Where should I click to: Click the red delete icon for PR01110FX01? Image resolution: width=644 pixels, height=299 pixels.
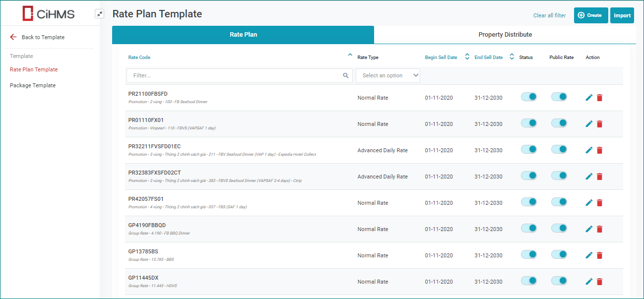(x=599, y=124)
